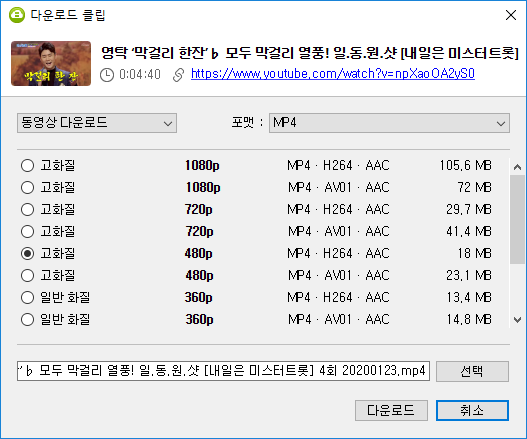Click the green download clip app icon

(16, 15)
